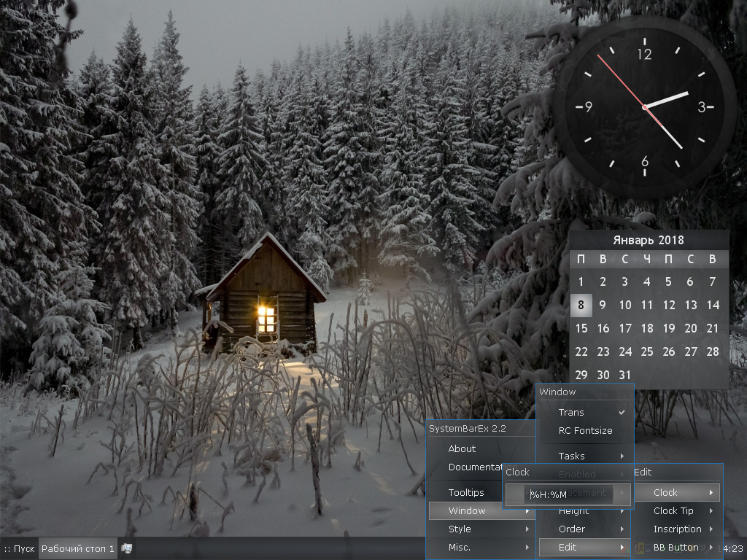Select day 15 in the calendar
747x560 pixels.
pyautogui.click(x=581, y=328)
